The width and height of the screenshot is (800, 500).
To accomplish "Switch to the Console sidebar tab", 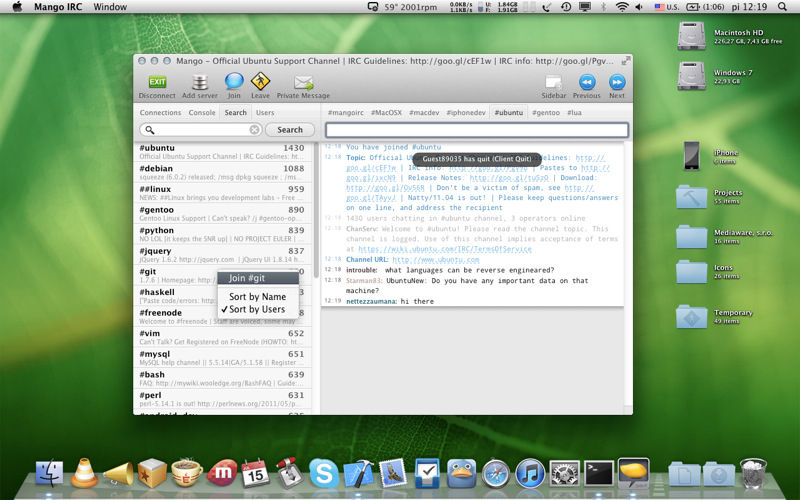I will point(202,113).
